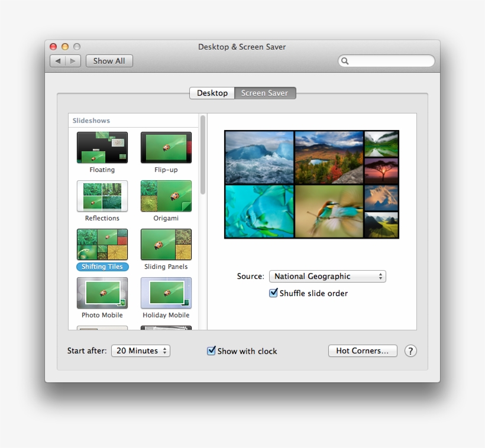Select the Origami screensaver
Viewport: 485px width, 448px height.
(166, 196)
